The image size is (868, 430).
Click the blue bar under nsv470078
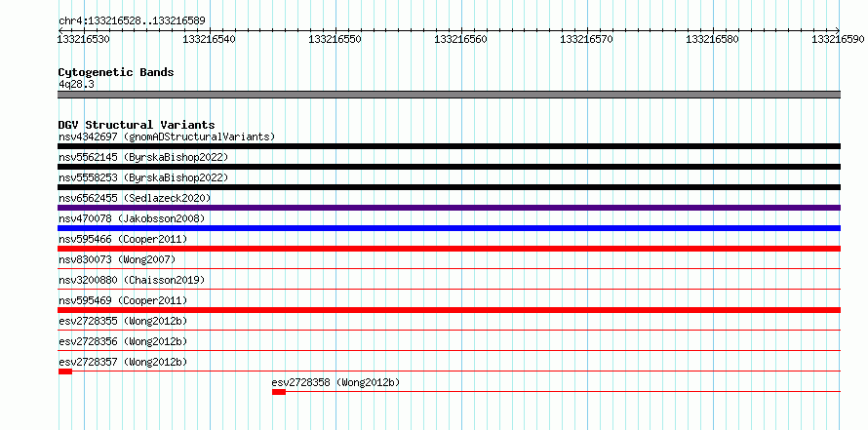coord(449,228)
